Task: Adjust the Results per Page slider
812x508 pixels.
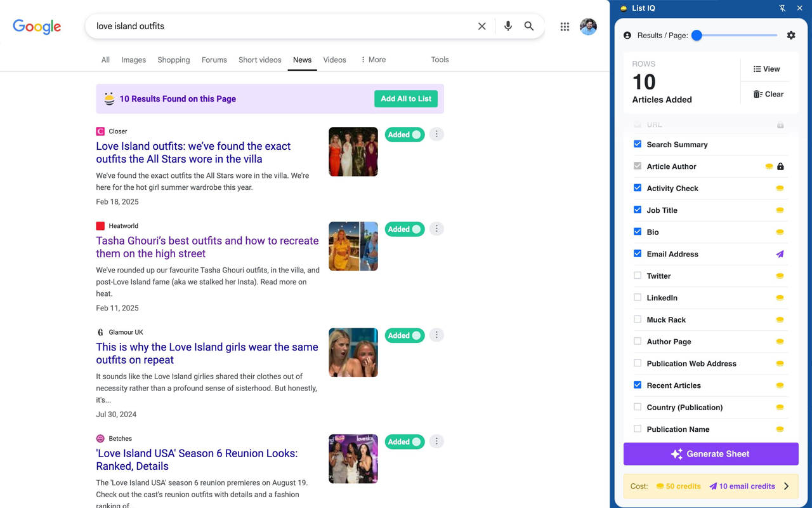Action: [698, 35]
